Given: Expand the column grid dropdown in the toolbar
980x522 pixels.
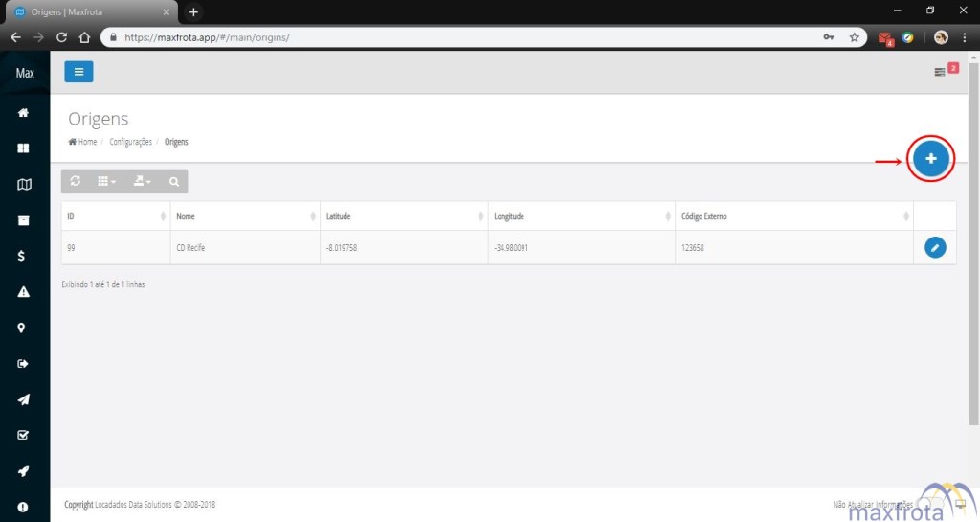Looking at the screenshot, I should pyautogui.click(x=107, y=181).
